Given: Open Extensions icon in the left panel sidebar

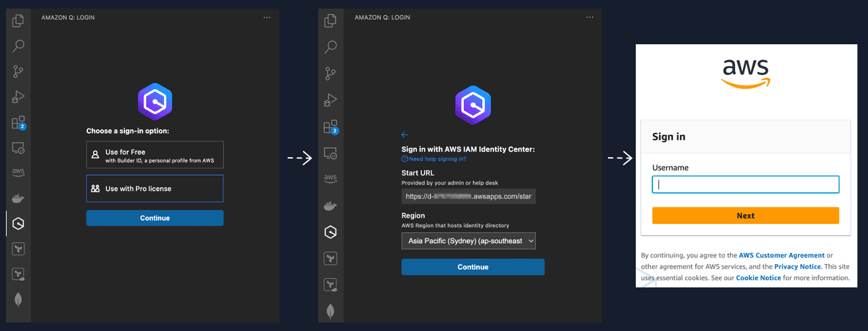Looking at the screenshot, I should click(x=19, y=123).
